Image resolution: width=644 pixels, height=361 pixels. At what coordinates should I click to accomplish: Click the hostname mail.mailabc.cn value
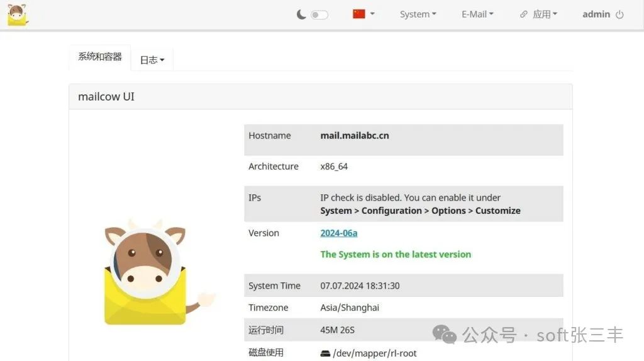354,135
